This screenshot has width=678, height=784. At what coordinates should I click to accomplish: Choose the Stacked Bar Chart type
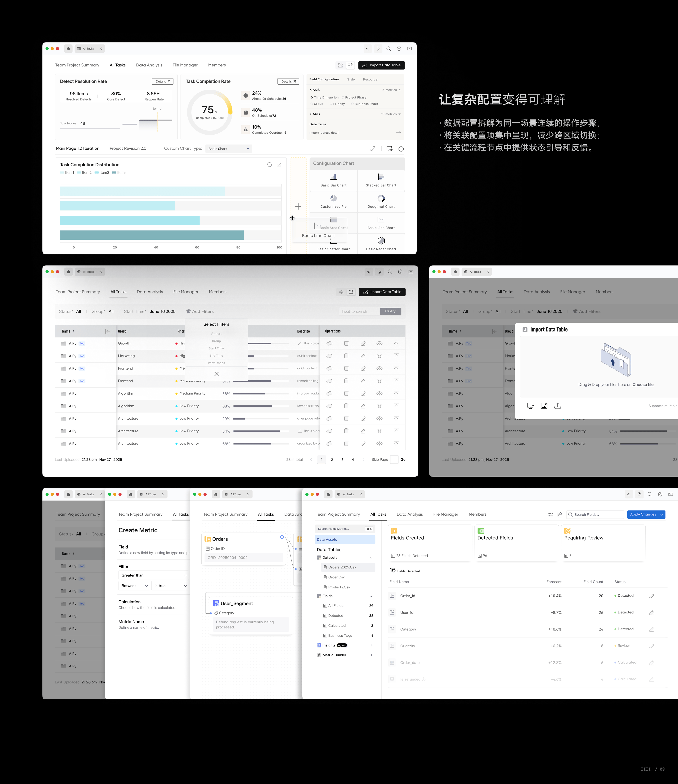(381, 180)
